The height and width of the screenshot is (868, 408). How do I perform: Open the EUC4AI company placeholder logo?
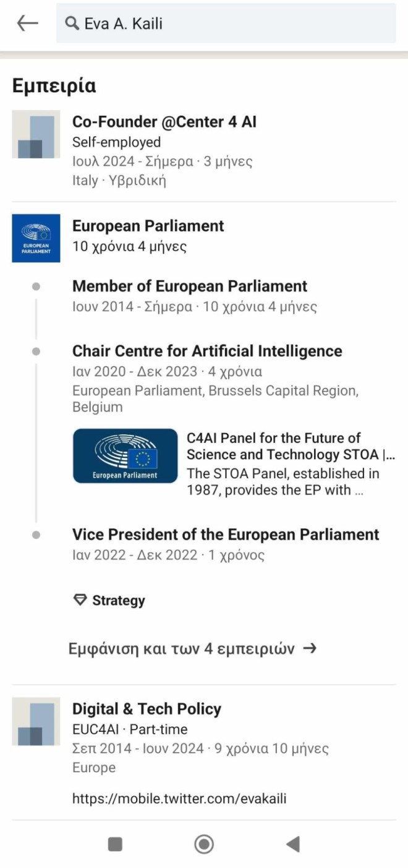tap(36, 721)
